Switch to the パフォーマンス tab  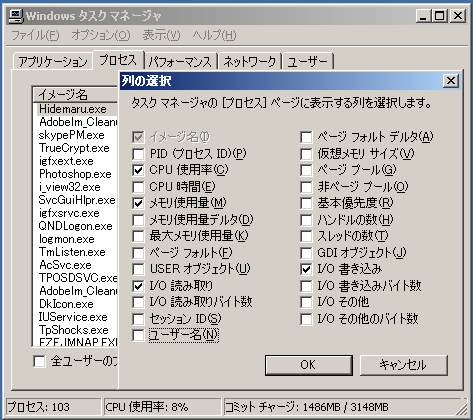(180, 61)
